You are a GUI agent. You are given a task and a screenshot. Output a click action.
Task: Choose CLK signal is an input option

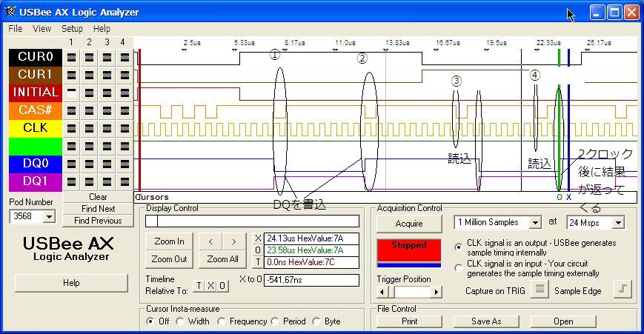click(459, 267)
